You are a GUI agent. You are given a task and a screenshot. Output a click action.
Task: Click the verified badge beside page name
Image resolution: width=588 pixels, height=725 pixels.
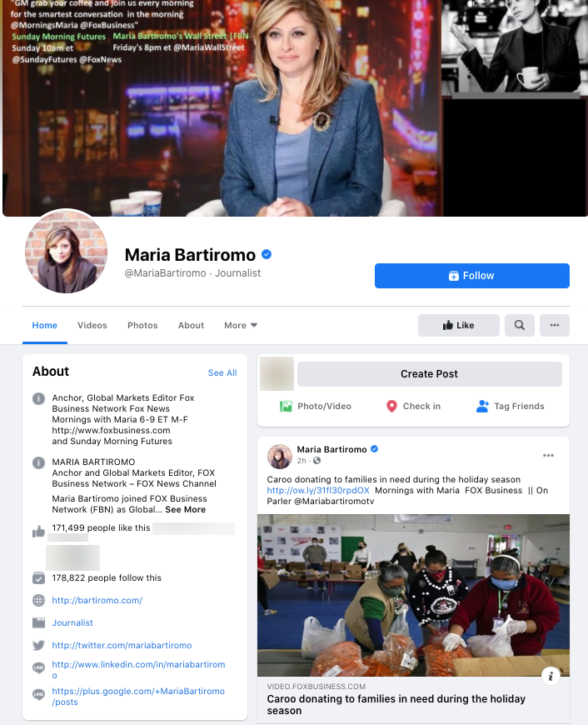tap(267, 254)
